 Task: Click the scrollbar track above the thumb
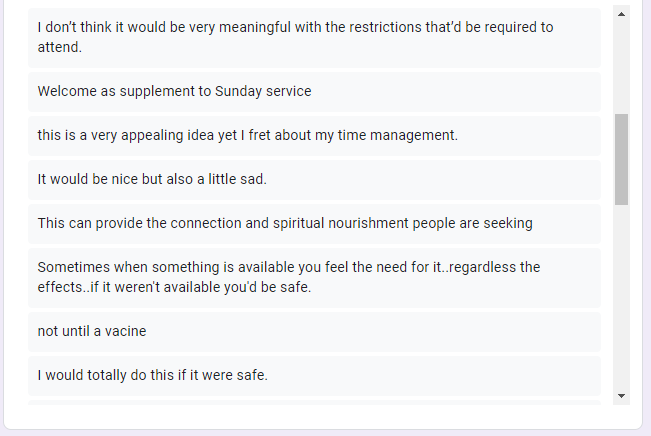click(x=622, y=68)
